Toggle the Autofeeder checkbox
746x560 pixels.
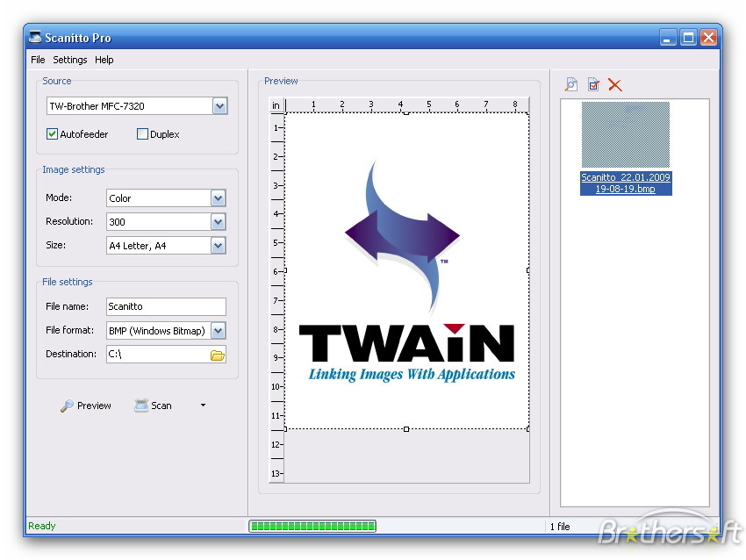(53, 134)
